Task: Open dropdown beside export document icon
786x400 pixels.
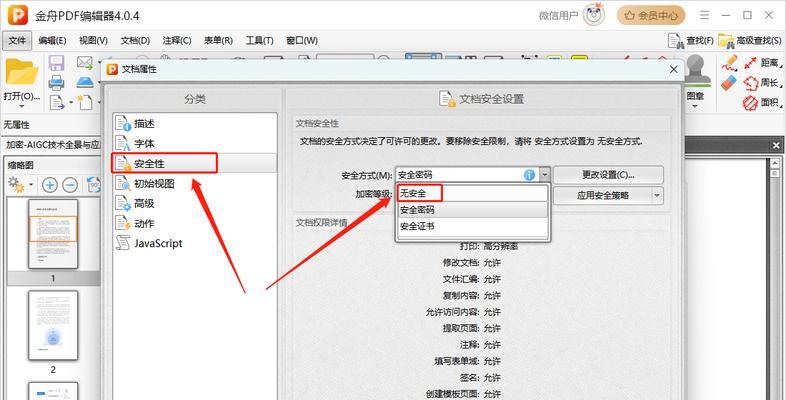Action: click(71, 103)
